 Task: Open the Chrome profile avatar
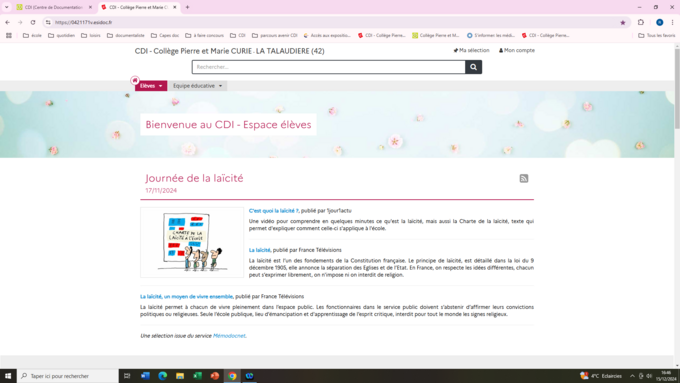(x=660, y=23)
